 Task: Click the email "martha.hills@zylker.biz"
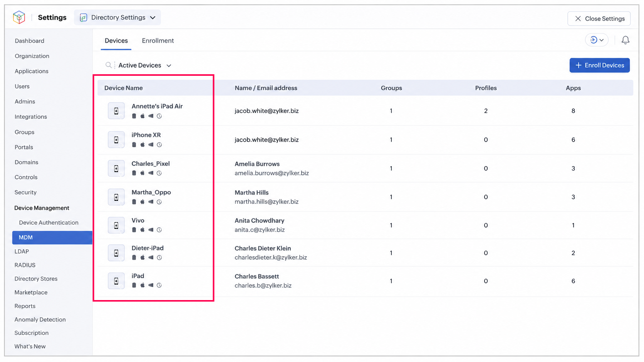click(x=267, y=202)
